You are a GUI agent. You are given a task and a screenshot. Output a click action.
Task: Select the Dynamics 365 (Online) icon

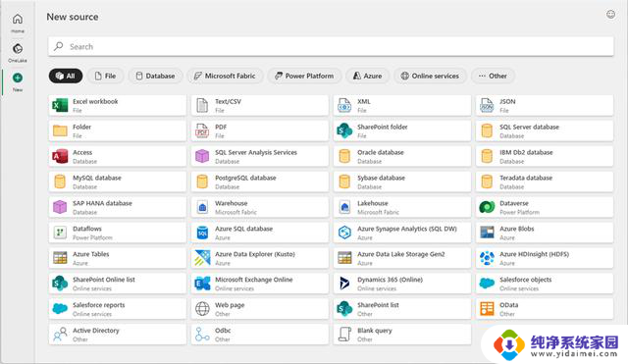click(344, 284)
